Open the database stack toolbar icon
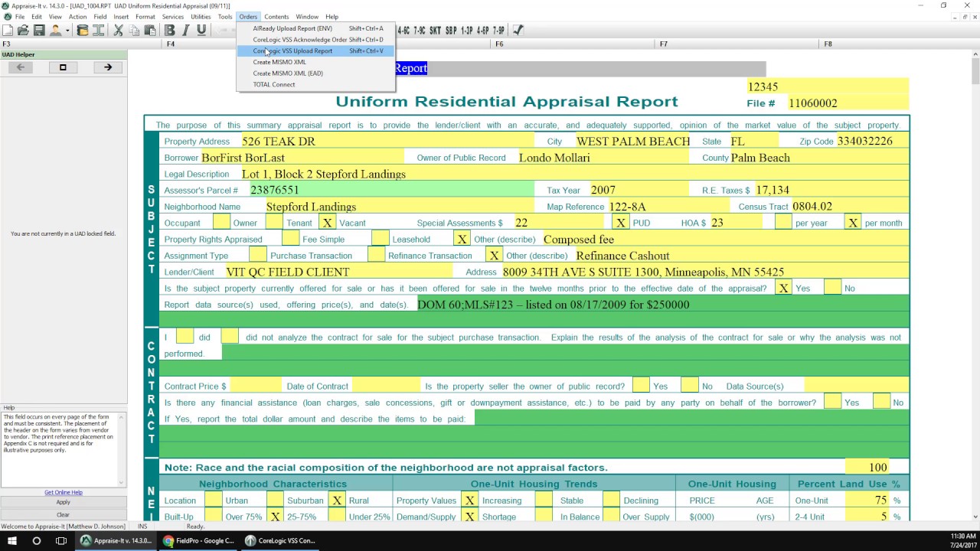 (x=83, y=31)
